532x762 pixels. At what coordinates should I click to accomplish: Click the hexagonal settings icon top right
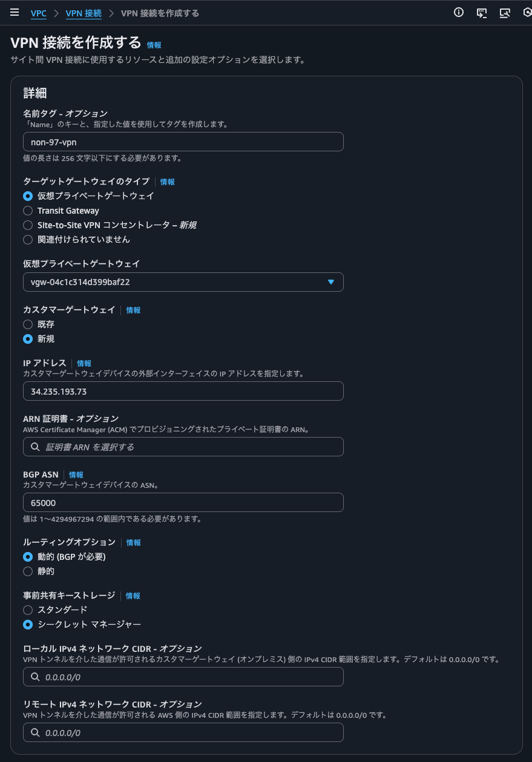tap(527, 12)
